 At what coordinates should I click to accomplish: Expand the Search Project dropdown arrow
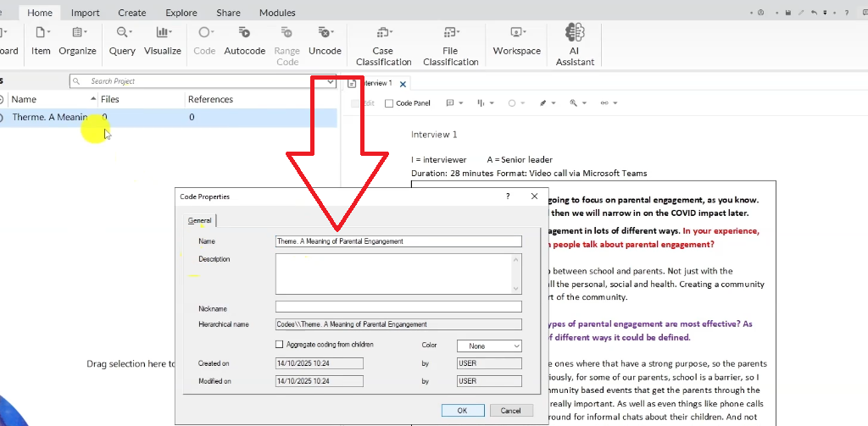click(330, 81)
